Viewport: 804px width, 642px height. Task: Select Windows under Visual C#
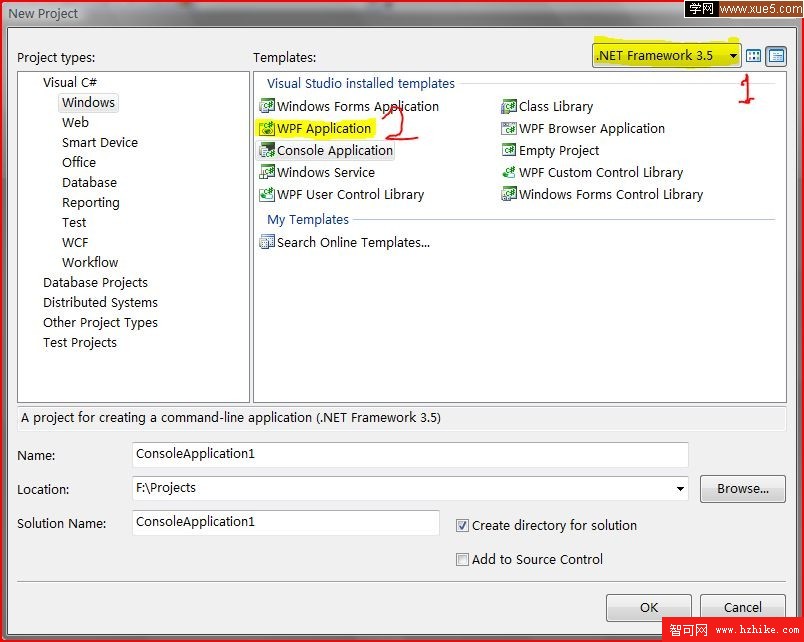point(88,103)
